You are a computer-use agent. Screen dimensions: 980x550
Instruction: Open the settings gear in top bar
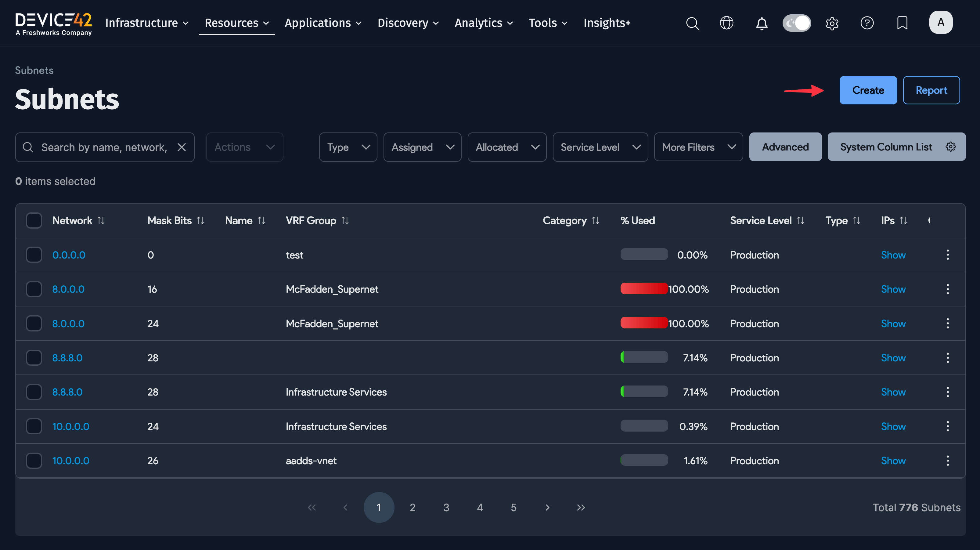(x=832, y=23)
